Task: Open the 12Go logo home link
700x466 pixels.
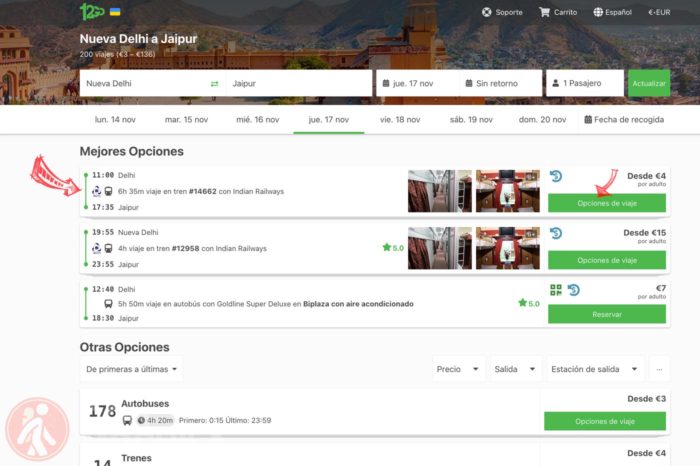Action: (x=92, y=12)
